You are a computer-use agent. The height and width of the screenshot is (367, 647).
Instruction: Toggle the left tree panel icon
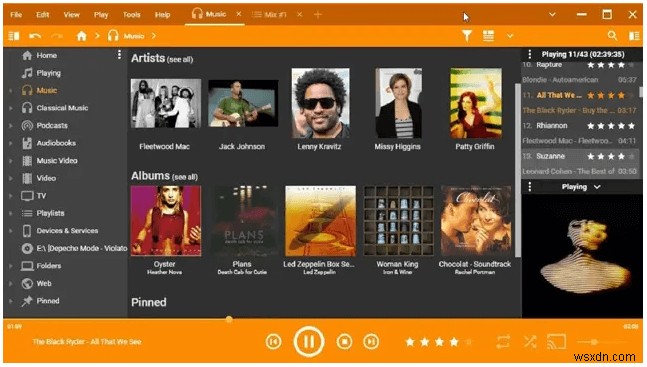14,36
